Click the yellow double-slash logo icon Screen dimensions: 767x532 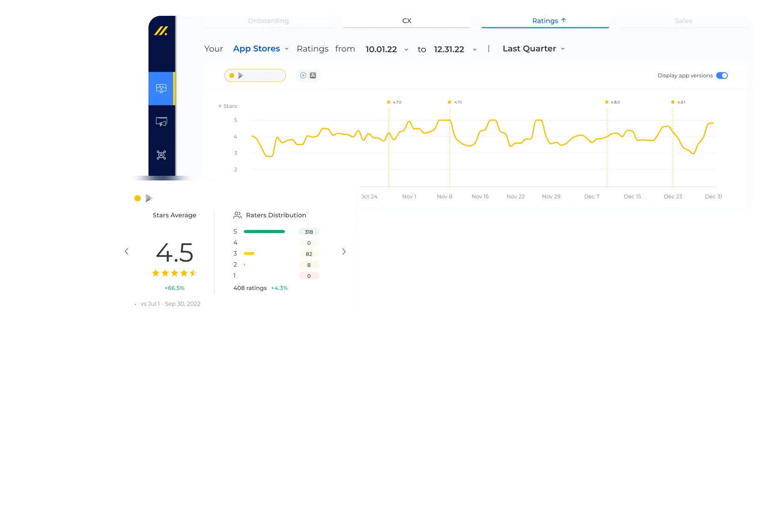161,31
